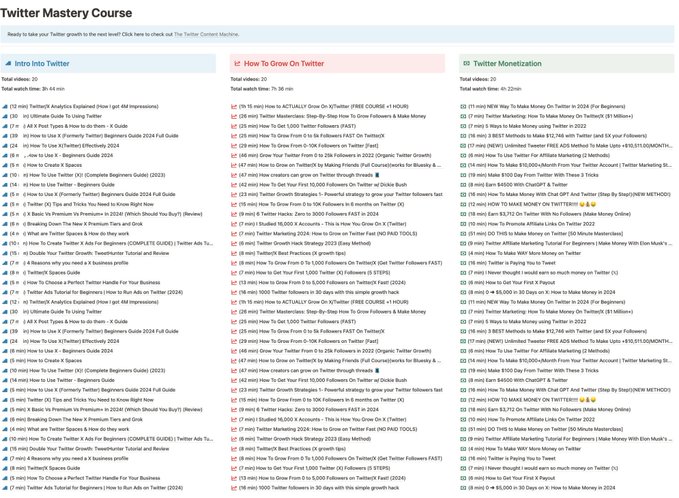The height and width of the screenshot is (498, 679).
Task: Open The Twitter Content Machine link
Action: coord(206,34)
